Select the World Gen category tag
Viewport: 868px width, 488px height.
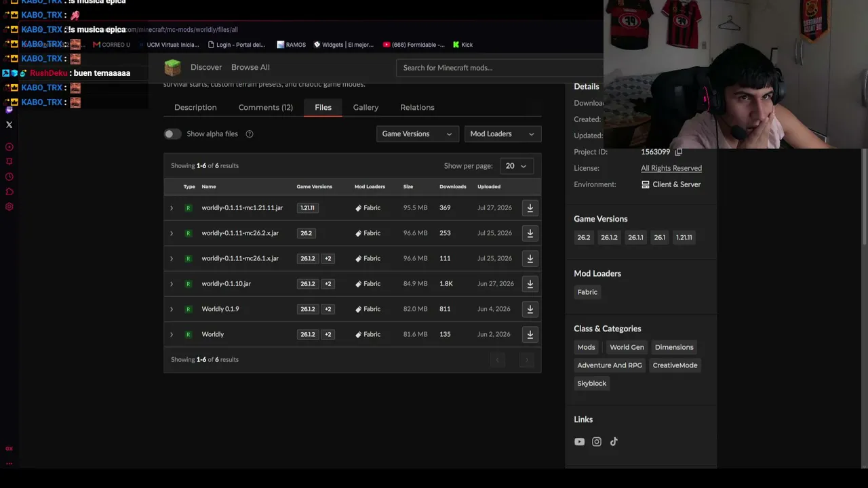tap(627, 347)
